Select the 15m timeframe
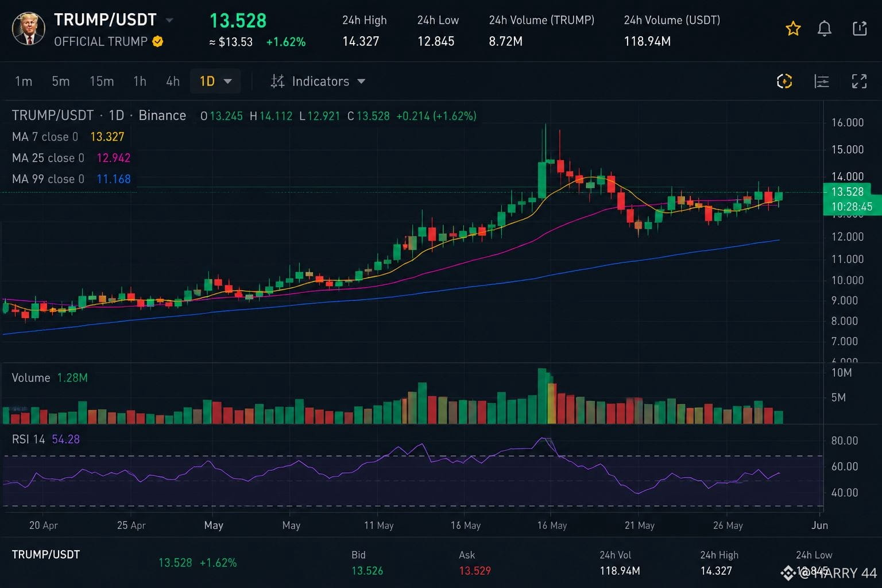882x588 pixels. (102, 82)
